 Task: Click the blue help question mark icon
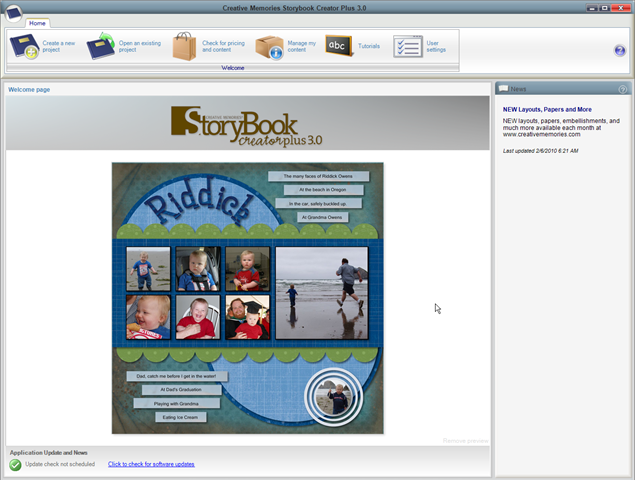pyautogui.click(x=620, y=51)
